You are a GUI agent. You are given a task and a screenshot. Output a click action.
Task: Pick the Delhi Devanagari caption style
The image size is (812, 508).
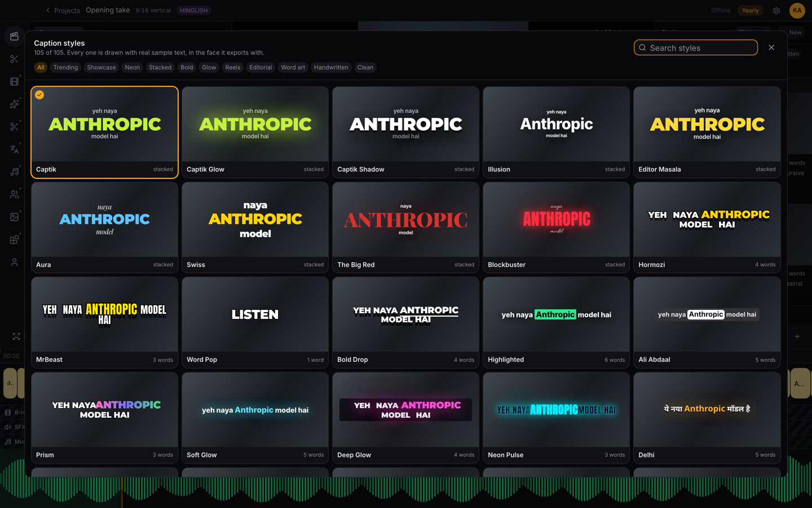point(707,418)
